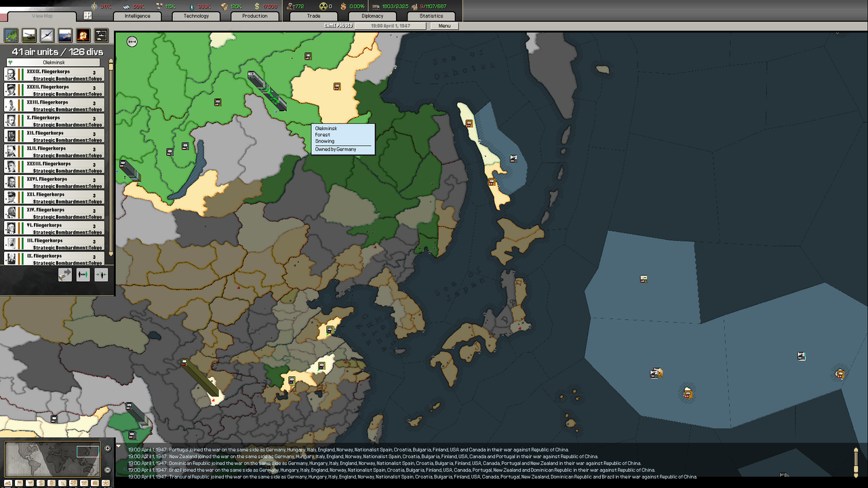Viewport: 868px width, 488px height.
Task: Switch to partisan map mode icon
Action: (62, 483)
